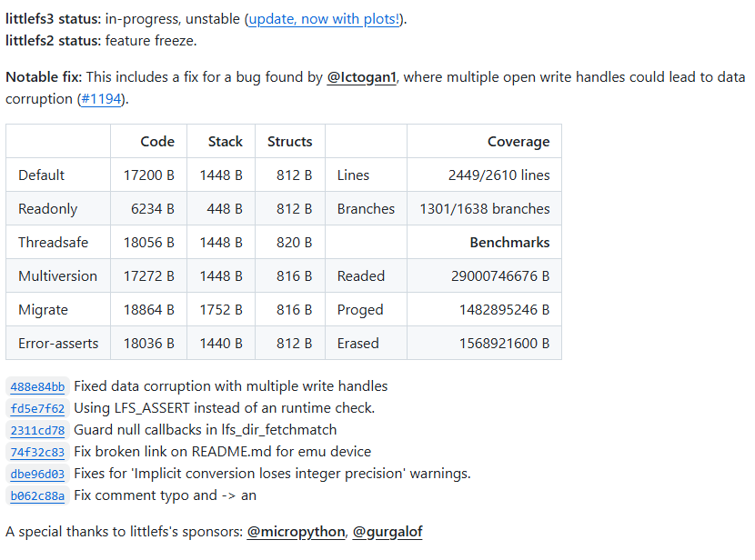The height and width of the screenshot is (560, 755).
Task: Open commit fd5e7f62
Action: pyautogui.click(x=37, y=409)
